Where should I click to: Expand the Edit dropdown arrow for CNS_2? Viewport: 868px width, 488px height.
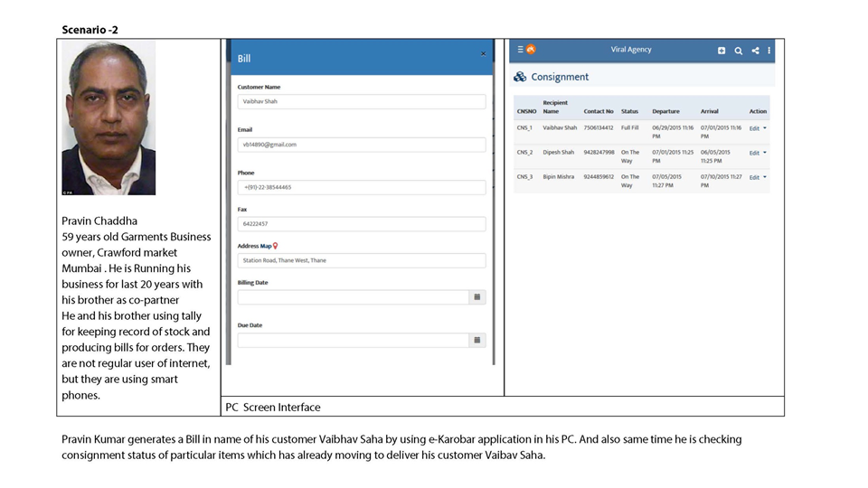click(x=765, y=153)
